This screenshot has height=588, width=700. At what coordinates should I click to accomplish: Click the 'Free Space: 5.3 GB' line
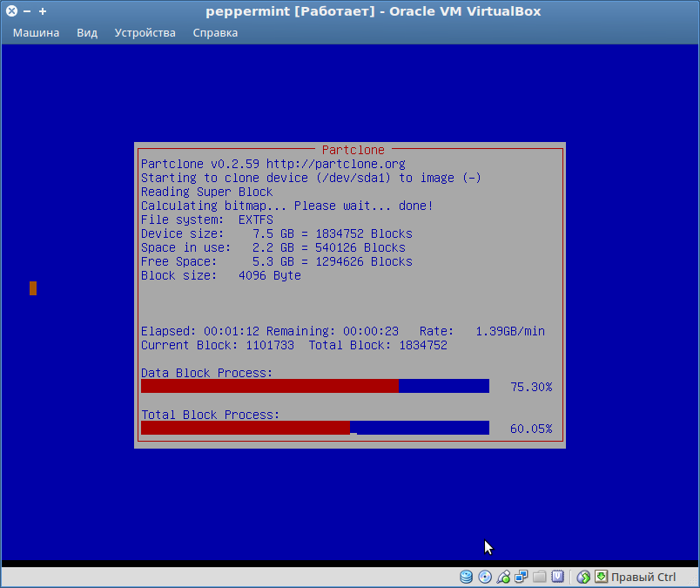pyautogui.click(x=277, y=261)
